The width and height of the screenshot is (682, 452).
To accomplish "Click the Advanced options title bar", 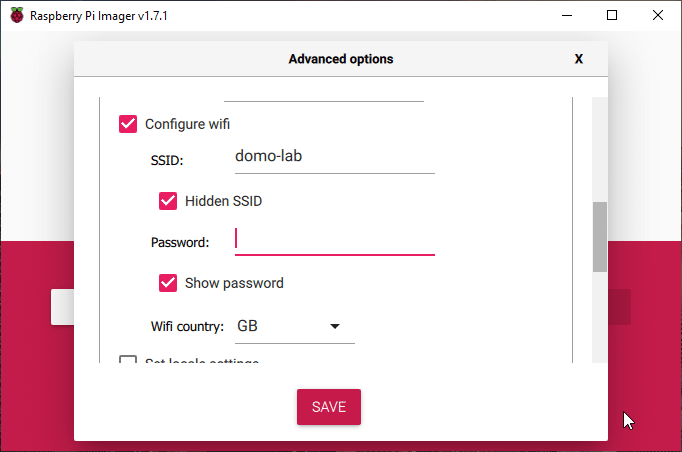I will tap(341, 59).
